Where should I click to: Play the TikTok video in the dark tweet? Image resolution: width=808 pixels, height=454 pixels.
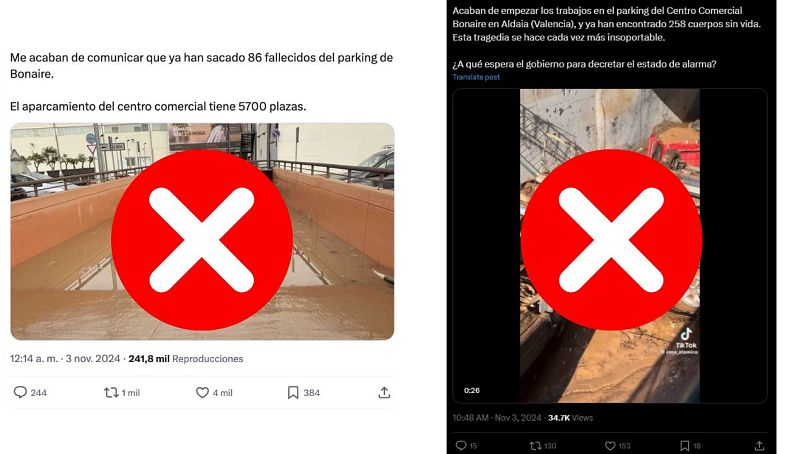(x=610, y=246)
